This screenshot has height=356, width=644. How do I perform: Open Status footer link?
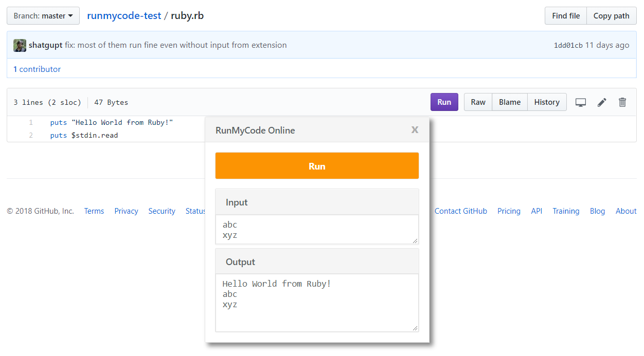(195, 211)
